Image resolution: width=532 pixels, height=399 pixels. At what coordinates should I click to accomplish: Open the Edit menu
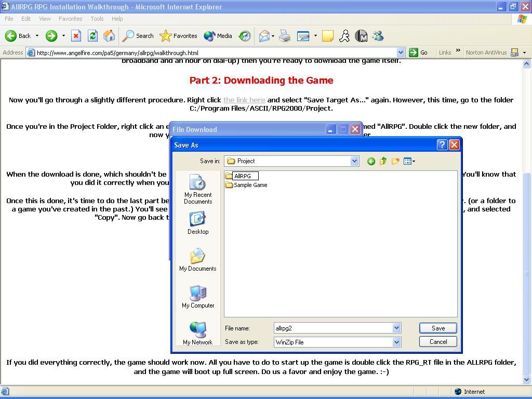pos(26,19)
